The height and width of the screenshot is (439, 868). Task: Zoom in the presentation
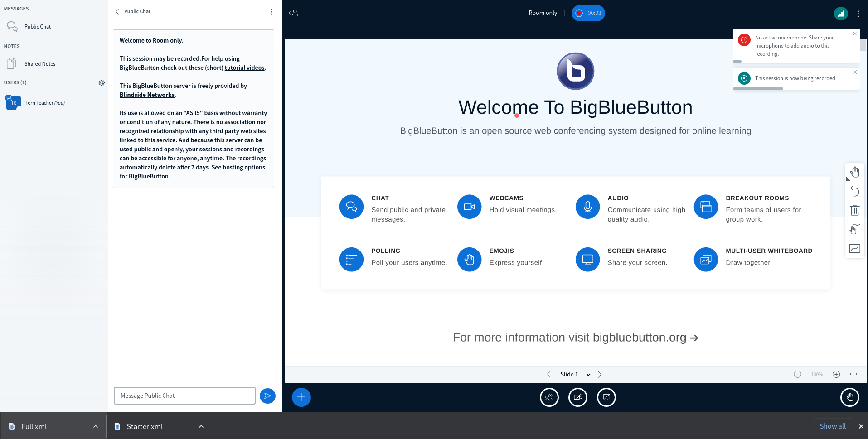(x=836, y=374)
